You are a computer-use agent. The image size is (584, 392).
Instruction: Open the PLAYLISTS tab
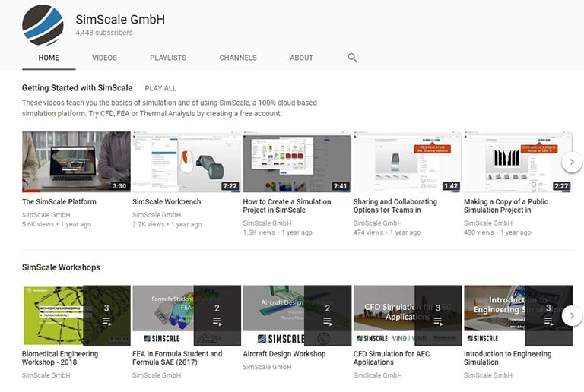pos(168,58)
